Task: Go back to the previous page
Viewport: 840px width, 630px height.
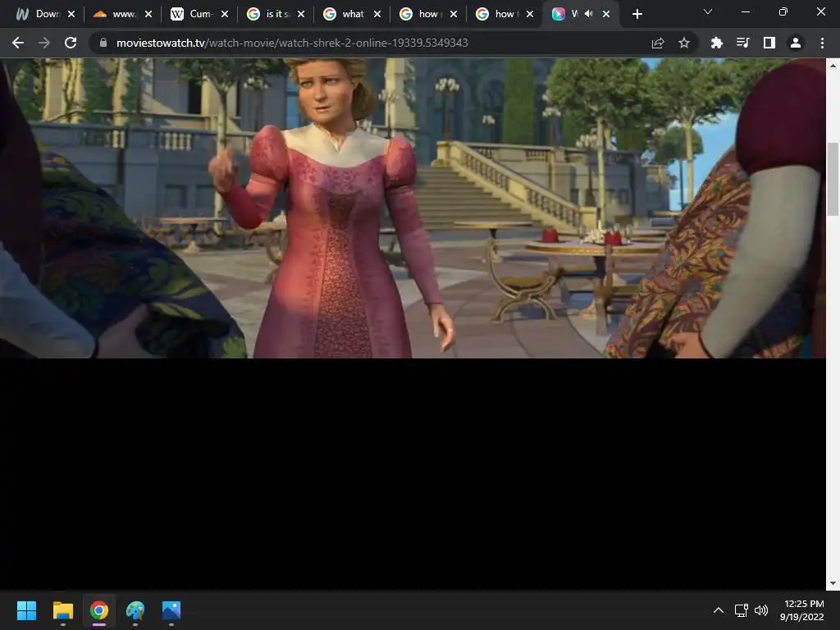Action: (x=18, y=43)
